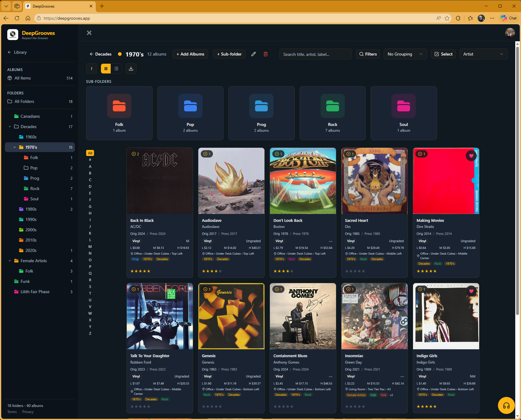Click the Add Albums button
This screenshot has height=420, width=521.
pyautogui.click(x=190, y=54)
